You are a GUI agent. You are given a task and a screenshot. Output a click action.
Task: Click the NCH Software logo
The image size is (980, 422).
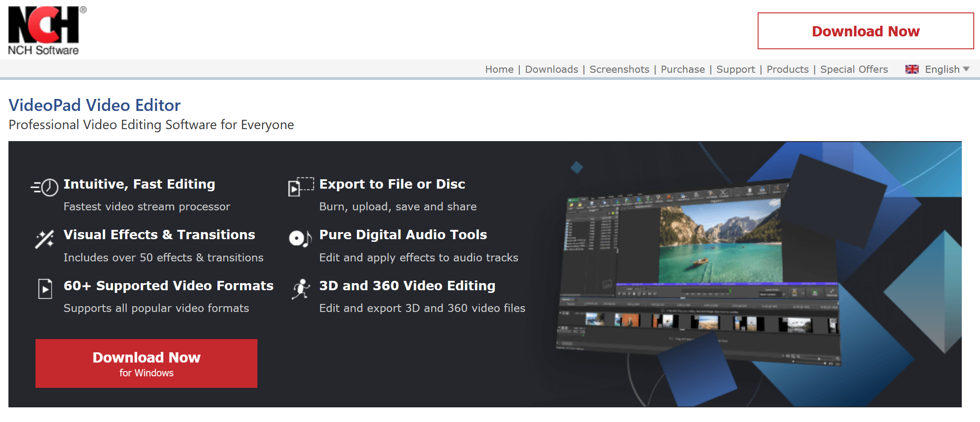click(x=47, y=31)
